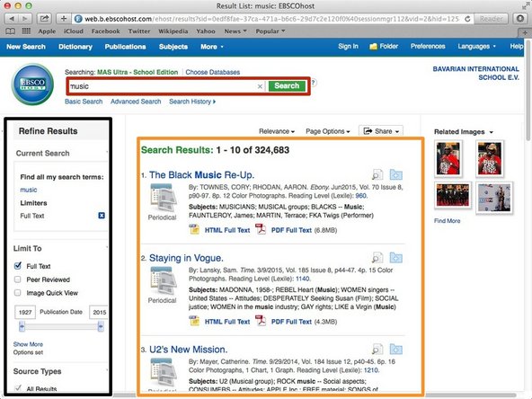Screen dimensions: 532x399
Task: Click the EBSCOhost logo
Action: tap(32, 84)
